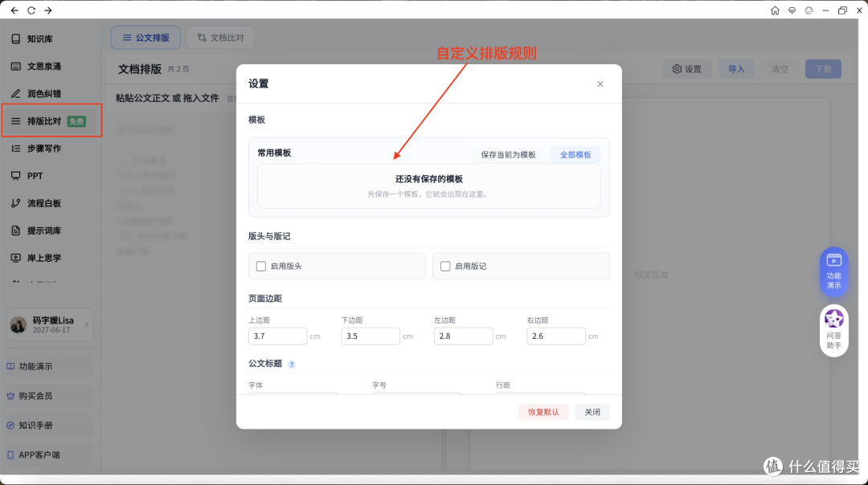
Task: Click the 下边距 input field
Action: click(371, 336)
